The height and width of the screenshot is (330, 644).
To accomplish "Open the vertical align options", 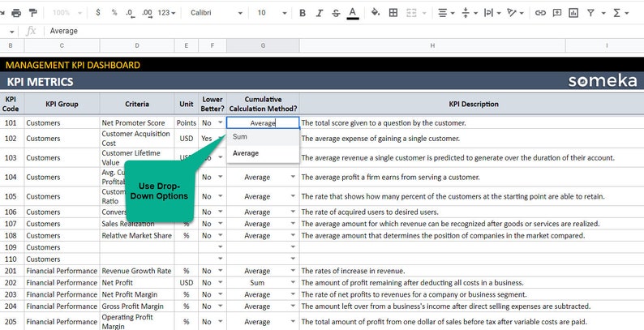I will coord(470,13).
